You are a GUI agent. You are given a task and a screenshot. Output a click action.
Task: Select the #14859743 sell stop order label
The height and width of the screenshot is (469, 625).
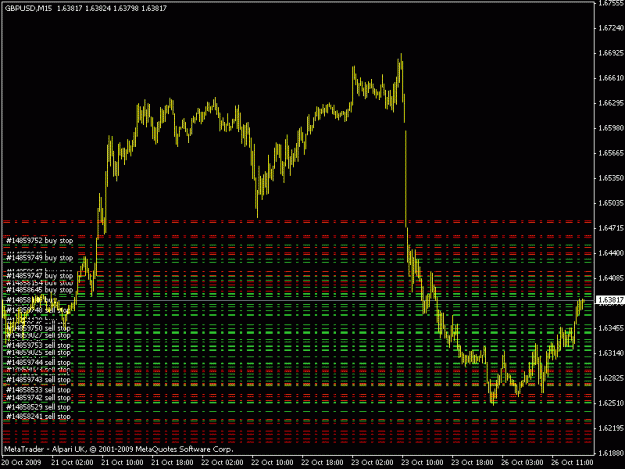38,380
